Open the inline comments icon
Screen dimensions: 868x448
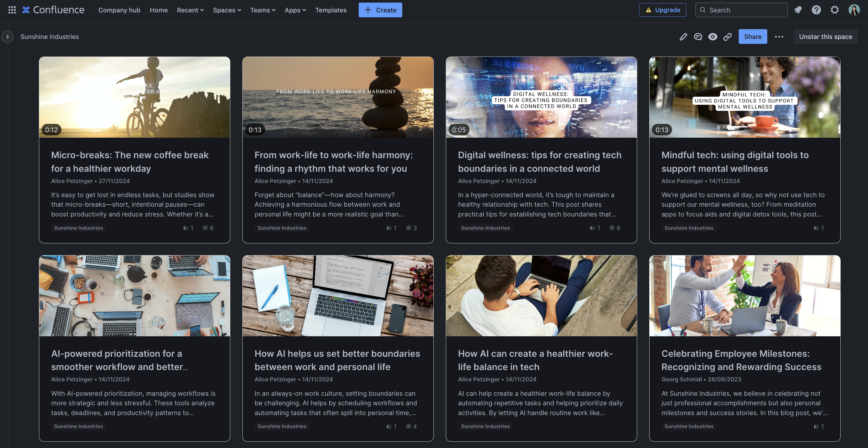[x=698, y=37]
